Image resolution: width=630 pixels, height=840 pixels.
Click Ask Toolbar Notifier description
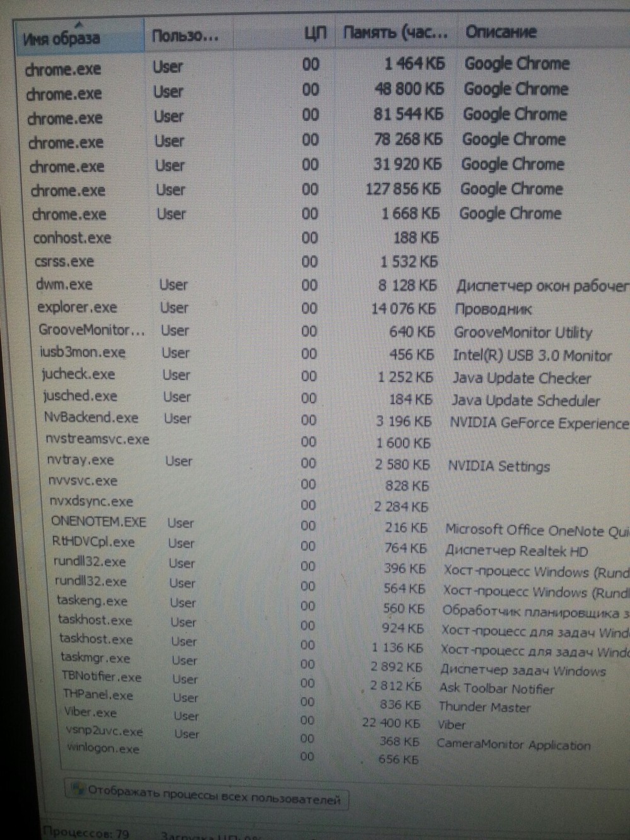click(496, 689)
